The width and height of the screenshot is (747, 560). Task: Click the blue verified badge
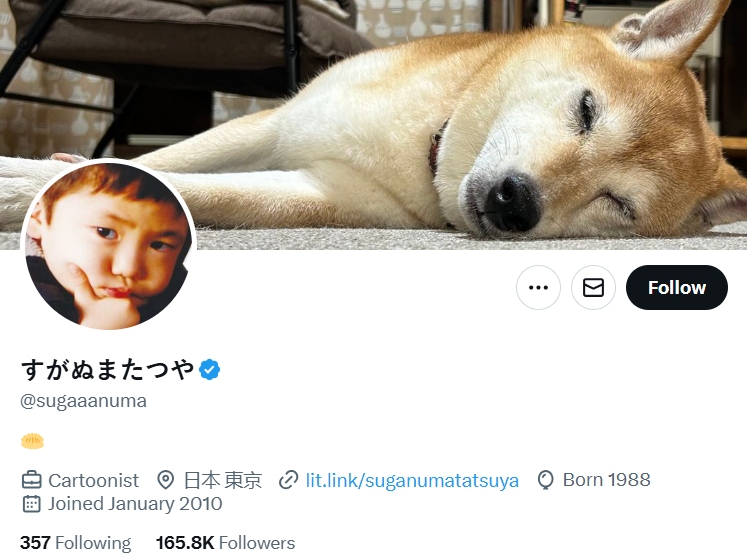tap(210, 369)
